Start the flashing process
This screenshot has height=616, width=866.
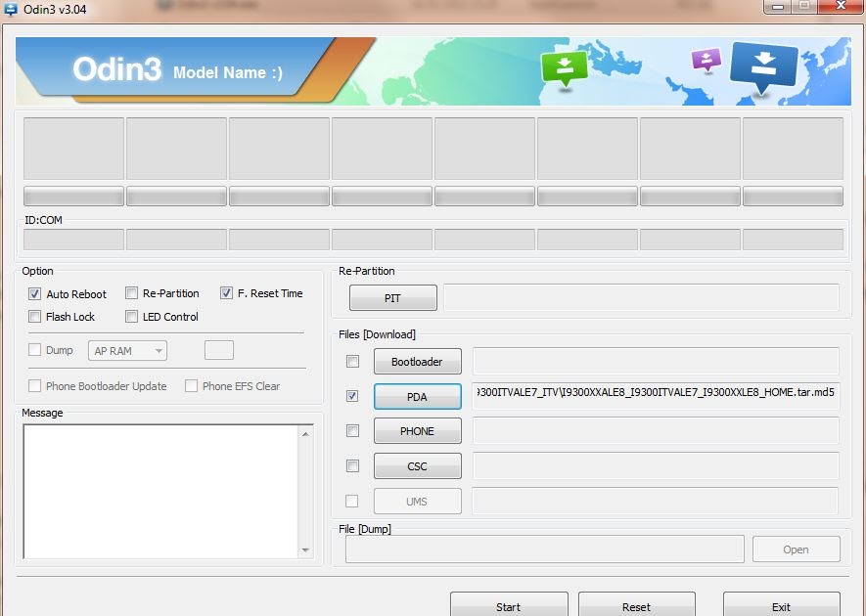(509, 605)
